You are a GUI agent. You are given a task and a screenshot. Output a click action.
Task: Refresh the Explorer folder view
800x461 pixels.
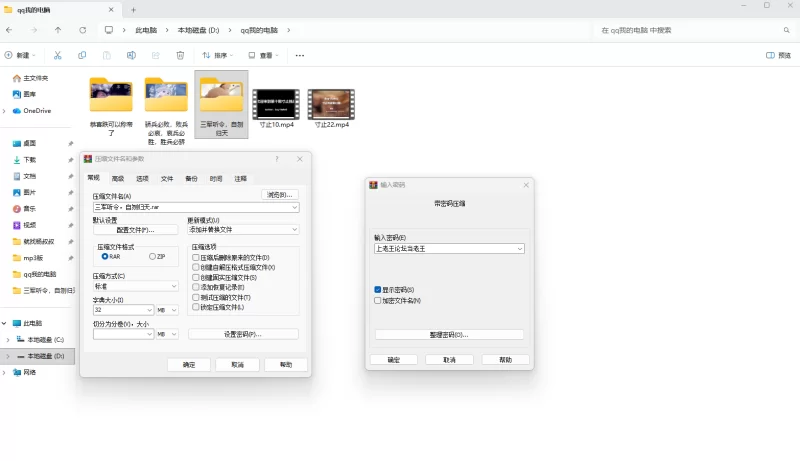pos(83,30)
